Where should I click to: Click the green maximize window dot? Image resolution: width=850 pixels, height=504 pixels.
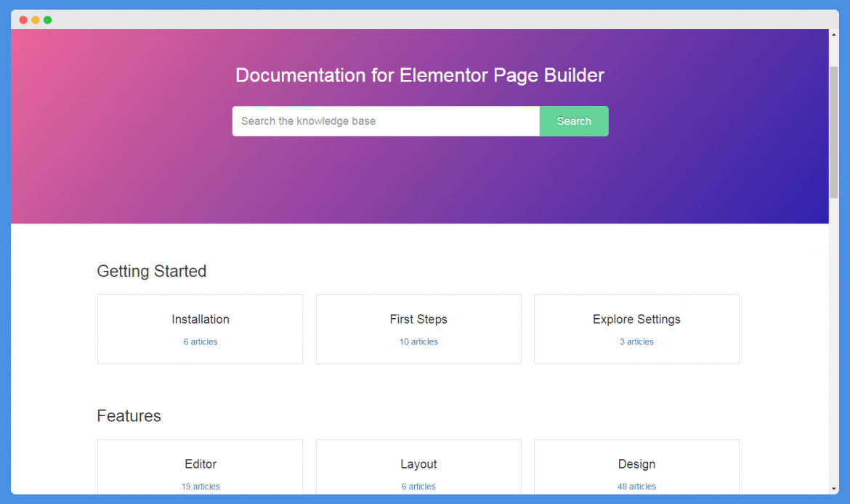pyautogui.click(x=48, y=20)
